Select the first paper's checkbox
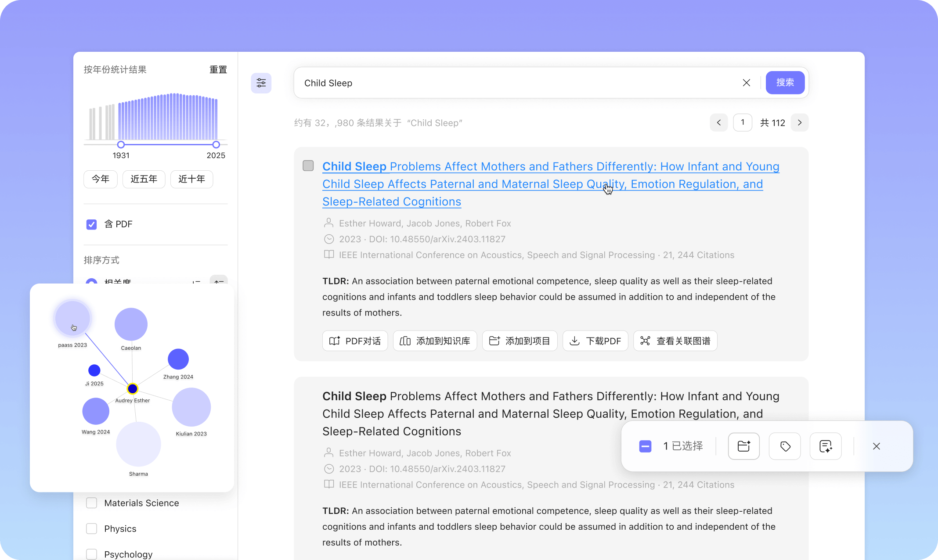Screen dimensions: 938x560 pos(308,166)
